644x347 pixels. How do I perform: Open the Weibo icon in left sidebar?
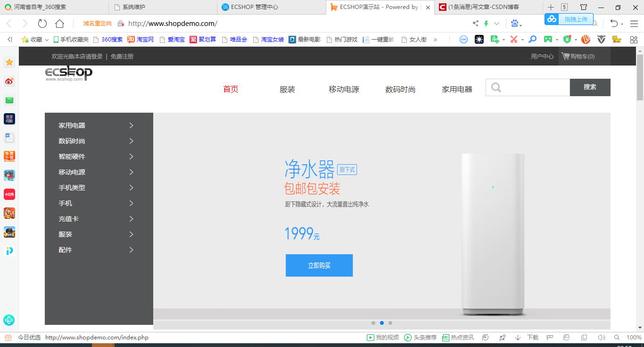click(x=9, y=81)
